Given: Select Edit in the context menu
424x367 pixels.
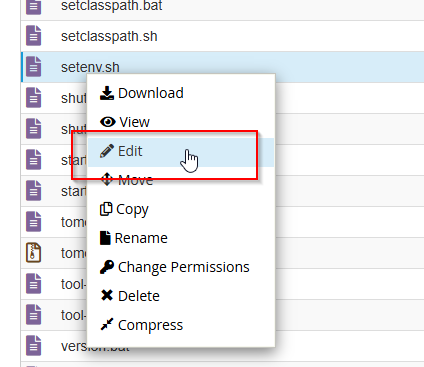Looking at the screenshot, I should [x=181, y=152].
